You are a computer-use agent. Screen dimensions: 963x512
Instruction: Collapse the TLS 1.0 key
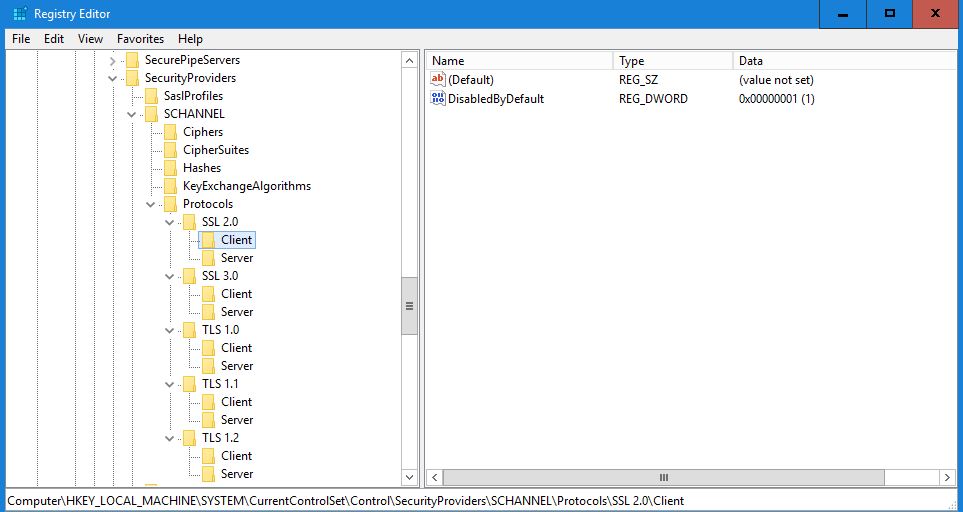tap(170, 330)
